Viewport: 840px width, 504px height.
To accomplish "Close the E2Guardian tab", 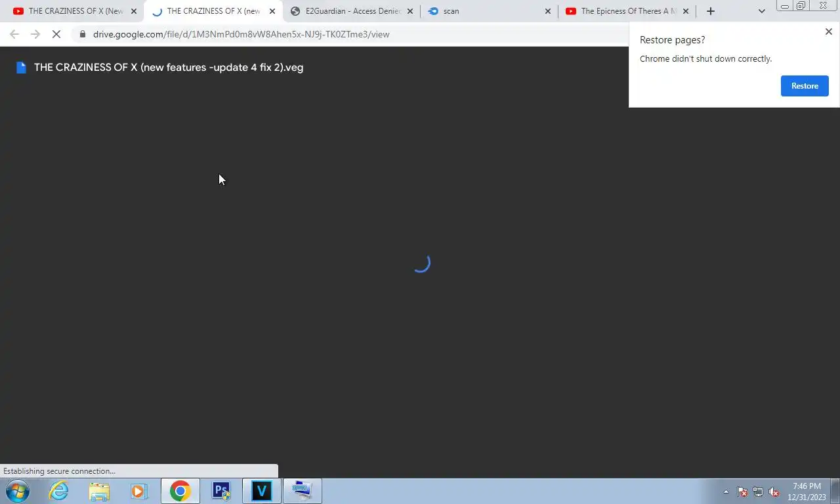I will (410, 11).
